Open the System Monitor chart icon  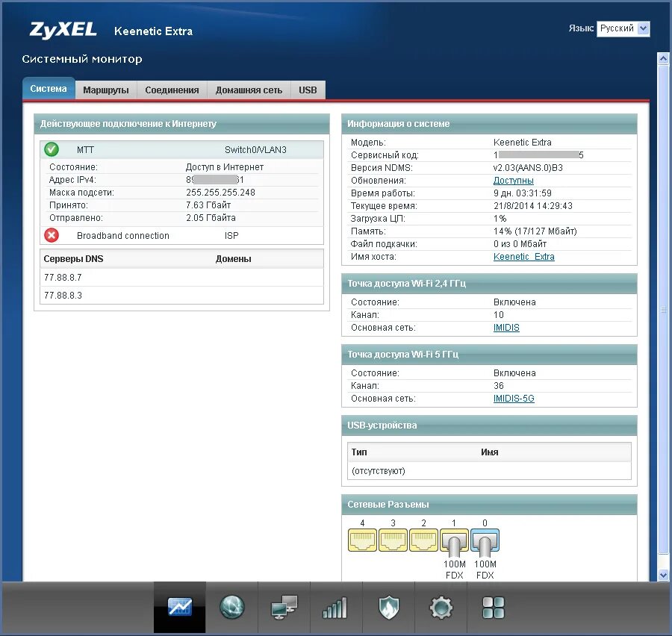point(180,607)
